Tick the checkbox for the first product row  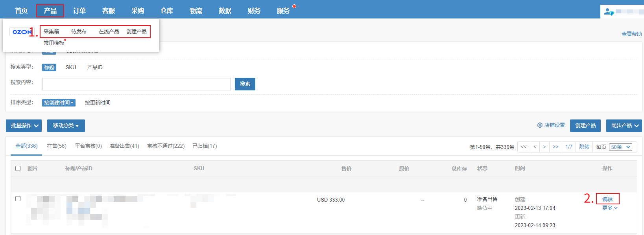point(18,199)
